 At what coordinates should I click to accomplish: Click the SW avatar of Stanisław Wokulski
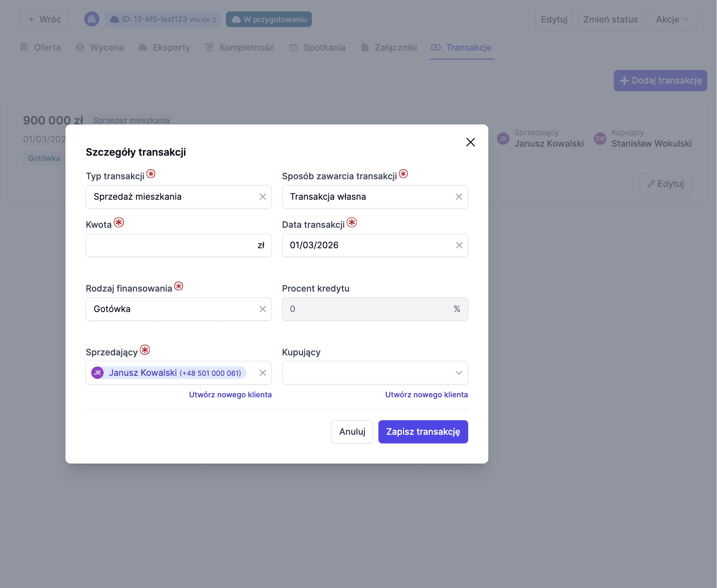600,139
